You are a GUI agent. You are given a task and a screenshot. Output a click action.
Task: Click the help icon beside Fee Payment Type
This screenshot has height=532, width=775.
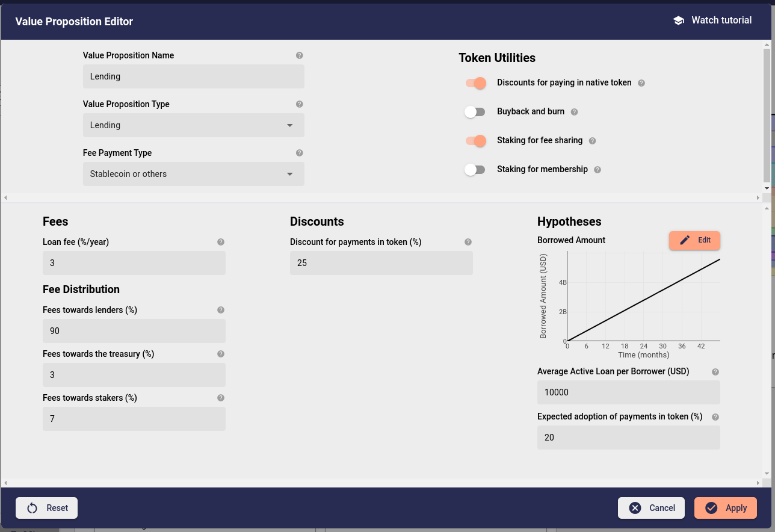[x=299, y=153]
